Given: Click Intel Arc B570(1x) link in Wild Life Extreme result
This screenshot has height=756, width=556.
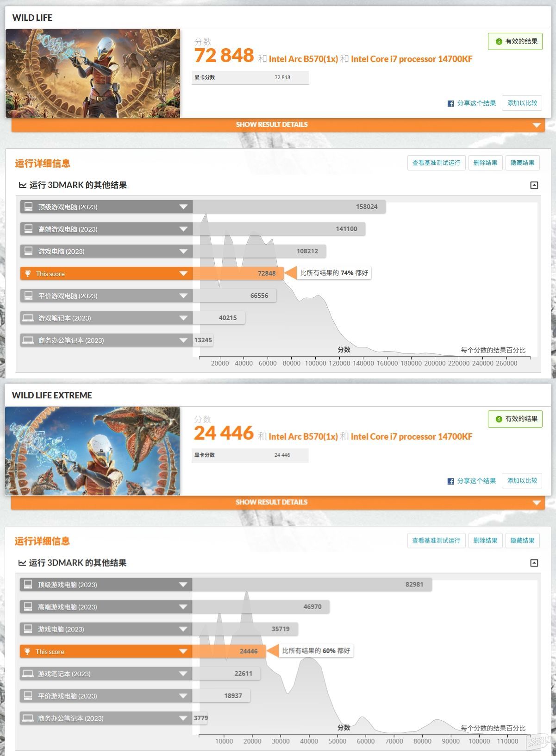Looking at the screenshot, I should point(303,437).
